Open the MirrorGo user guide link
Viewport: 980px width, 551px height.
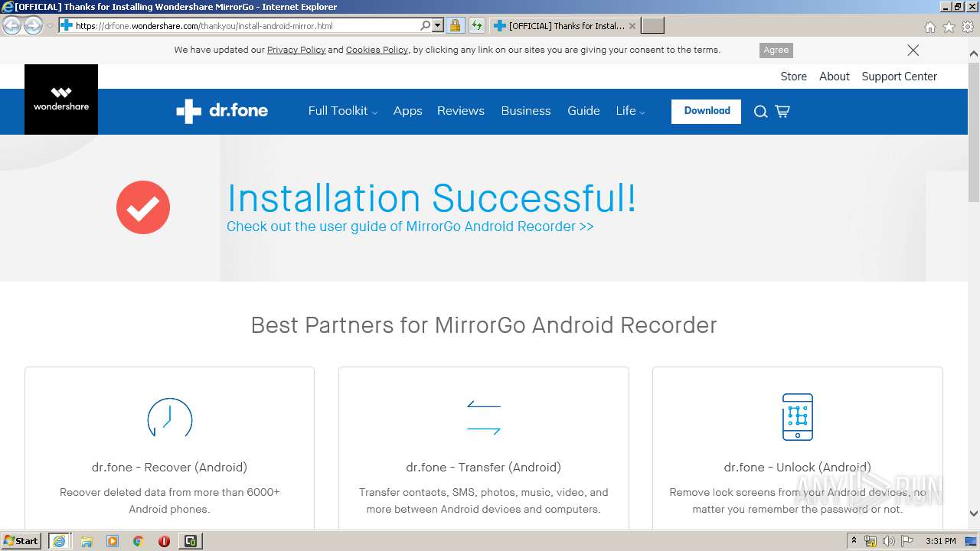coord(410,227)
